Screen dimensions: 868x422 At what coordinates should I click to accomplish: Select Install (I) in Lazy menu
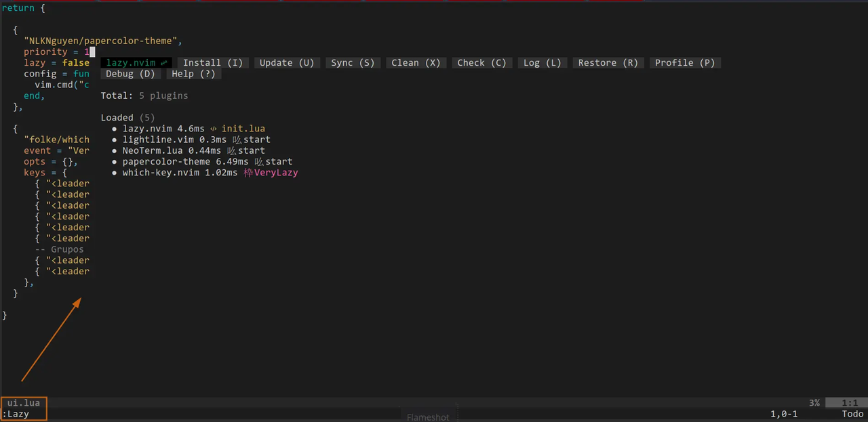point(213,62)
